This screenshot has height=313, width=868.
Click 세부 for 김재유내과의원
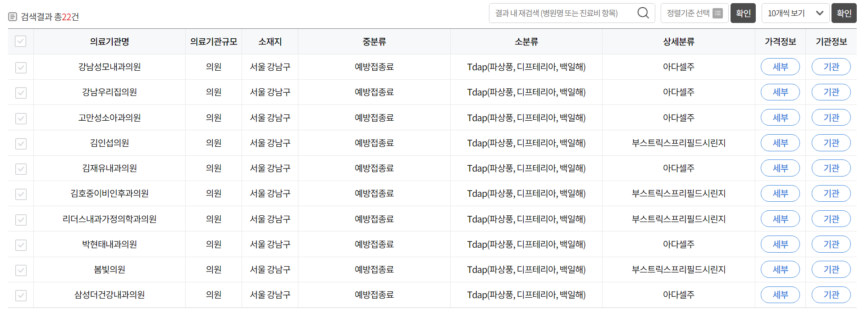tap(780, 168)
